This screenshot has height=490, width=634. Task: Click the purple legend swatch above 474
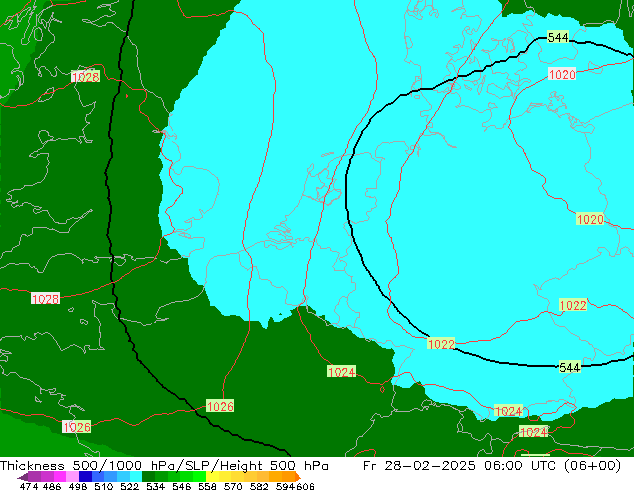[x=34, y=476]
